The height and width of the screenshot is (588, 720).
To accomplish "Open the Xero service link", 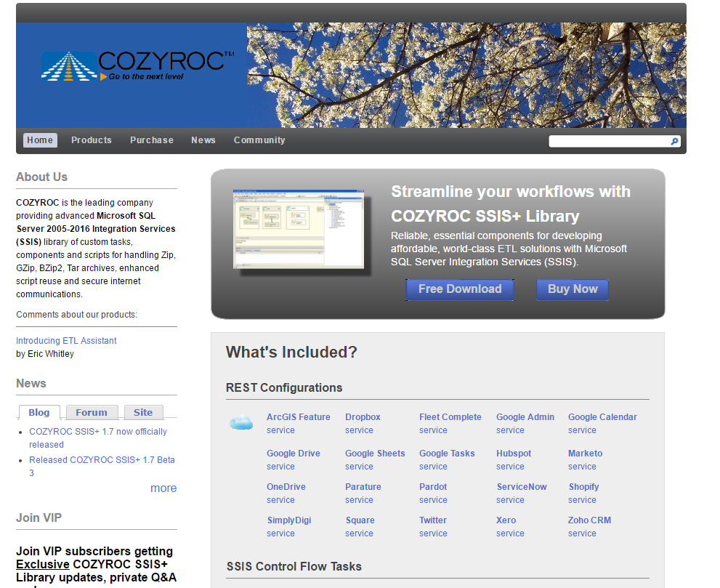I will (510, 527).
